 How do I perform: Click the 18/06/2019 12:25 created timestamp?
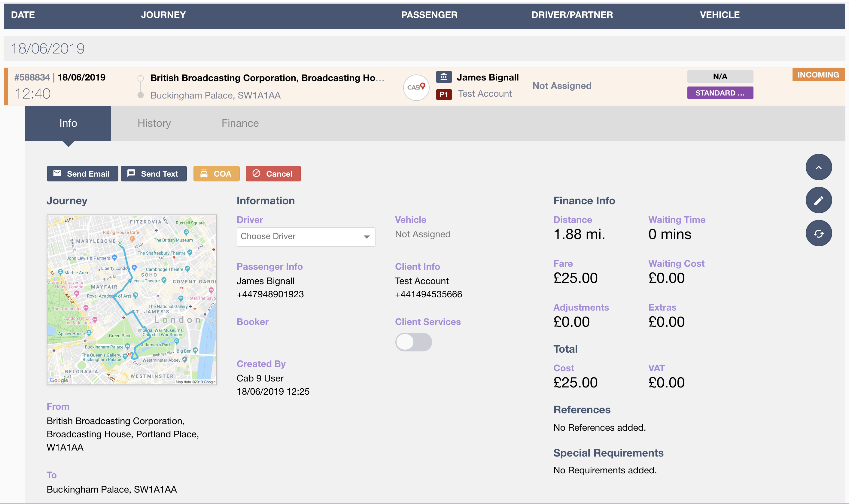[273, 392]
